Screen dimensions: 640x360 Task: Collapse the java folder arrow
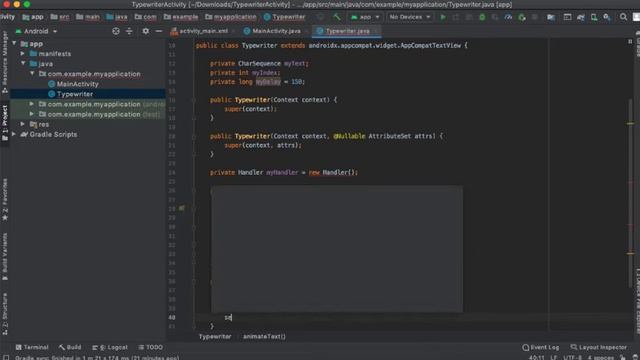(x=23, y=64)
